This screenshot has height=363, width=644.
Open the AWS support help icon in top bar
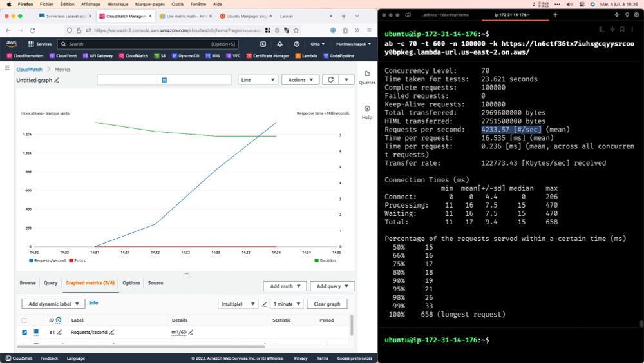(x=296, y=44)
